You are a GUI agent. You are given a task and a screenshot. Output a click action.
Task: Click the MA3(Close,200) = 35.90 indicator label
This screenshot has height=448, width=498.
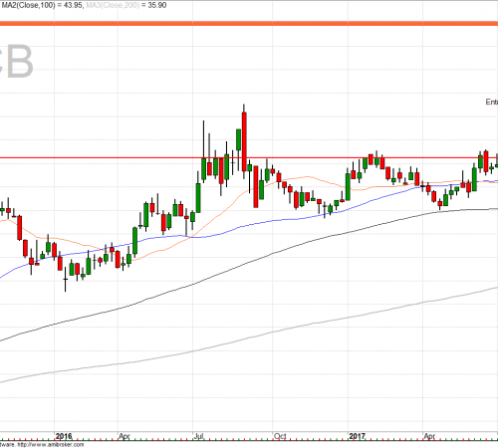(126, 5)
